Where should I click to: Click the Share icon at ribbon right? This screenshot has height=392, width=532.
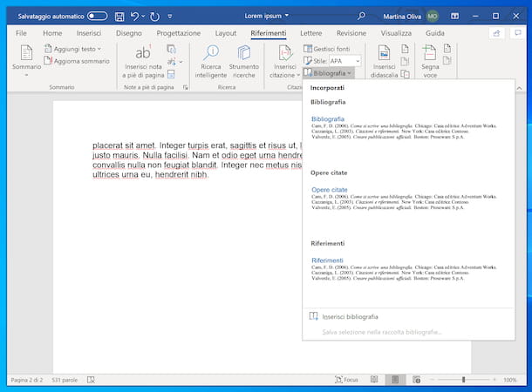pyautogui.click(x=497, y=33)
